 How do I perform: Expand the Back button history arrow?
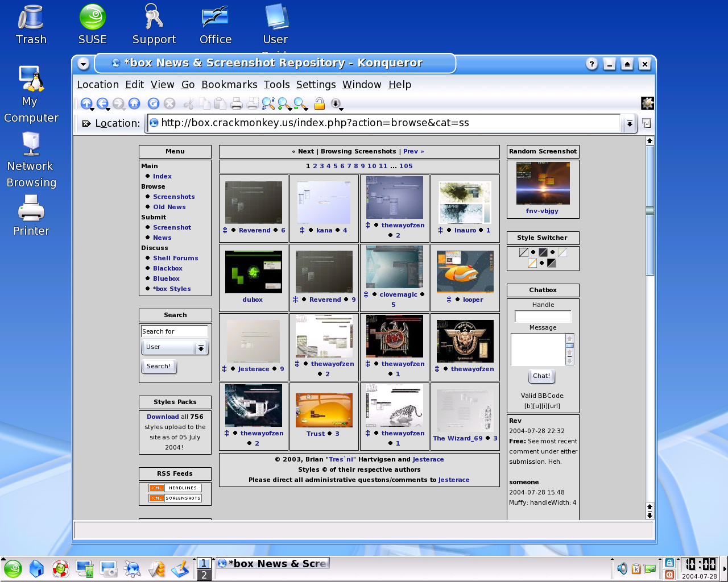(108, 109)
